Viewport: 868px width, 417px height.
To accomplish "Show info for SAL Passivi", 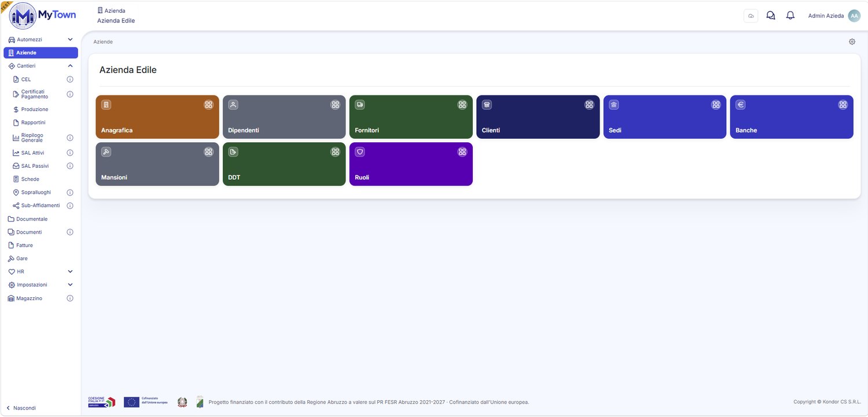I will pyautogui.click(x=70, y=166).
